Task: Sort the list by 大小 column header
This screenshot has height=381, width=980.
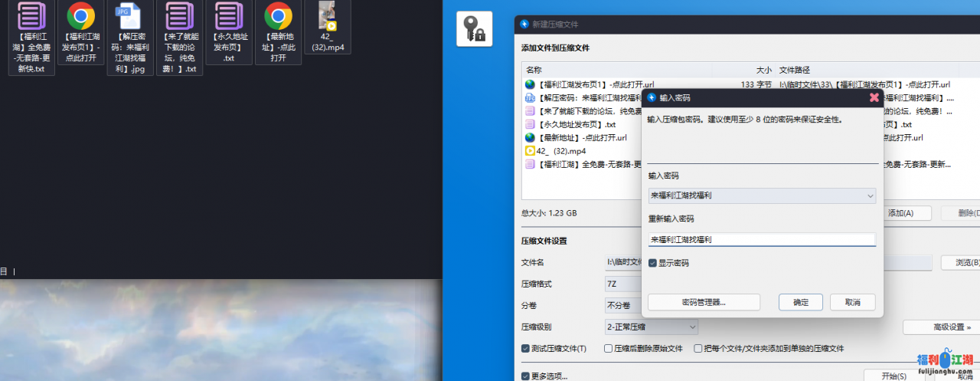Action: (x=763, y=70)
